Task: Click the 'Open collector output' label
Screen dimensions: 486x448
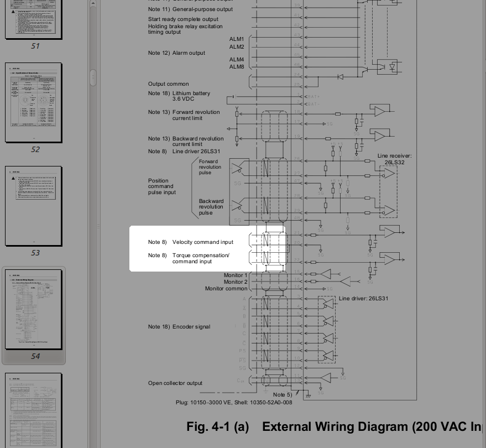Action: (175, 383)
